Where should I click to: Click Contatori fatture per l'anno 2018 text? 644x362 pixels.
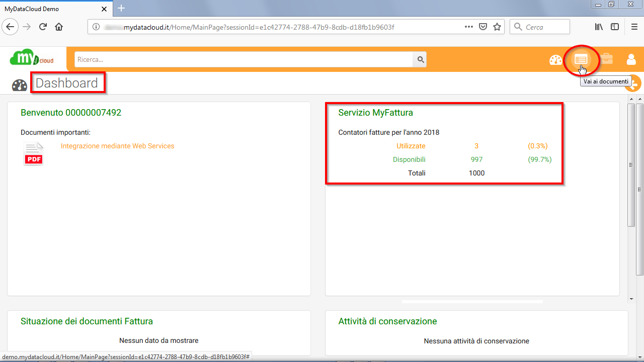tap(389, 132)
